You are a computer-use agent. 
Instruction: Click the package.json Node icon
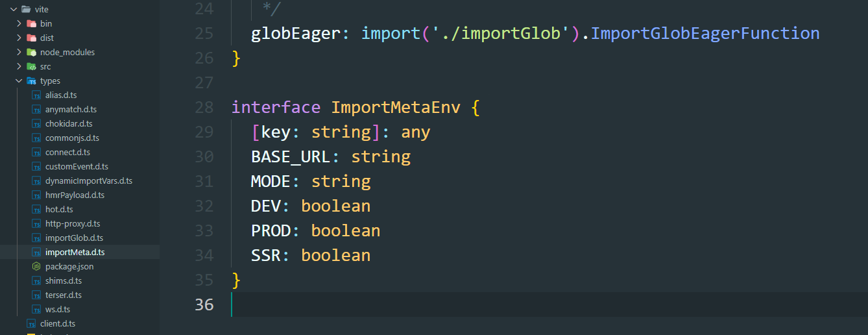click(x=36, y=266)
